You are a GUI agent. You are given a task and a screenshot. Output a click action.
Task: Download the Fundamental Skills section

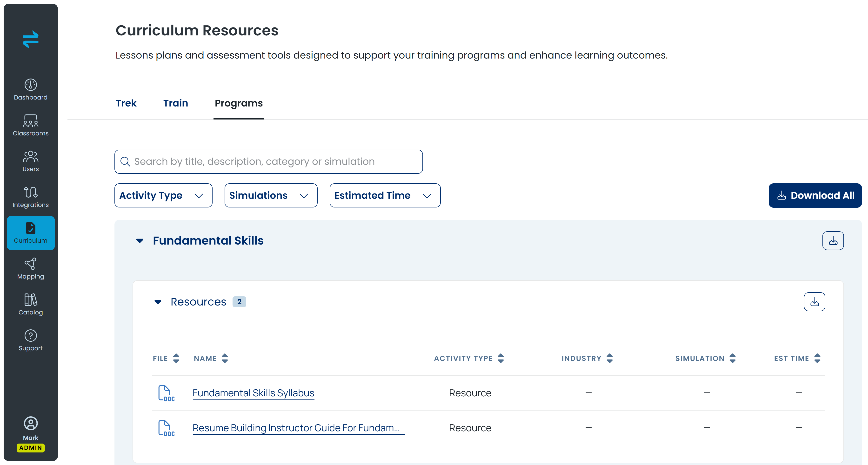(833, 241)
